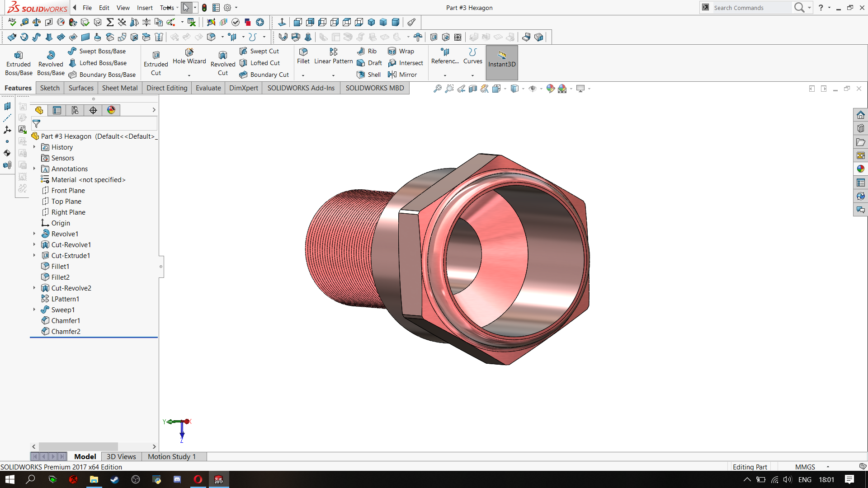Open the Motion Study 1 tab
868x488 pixels.
point(172,456)
